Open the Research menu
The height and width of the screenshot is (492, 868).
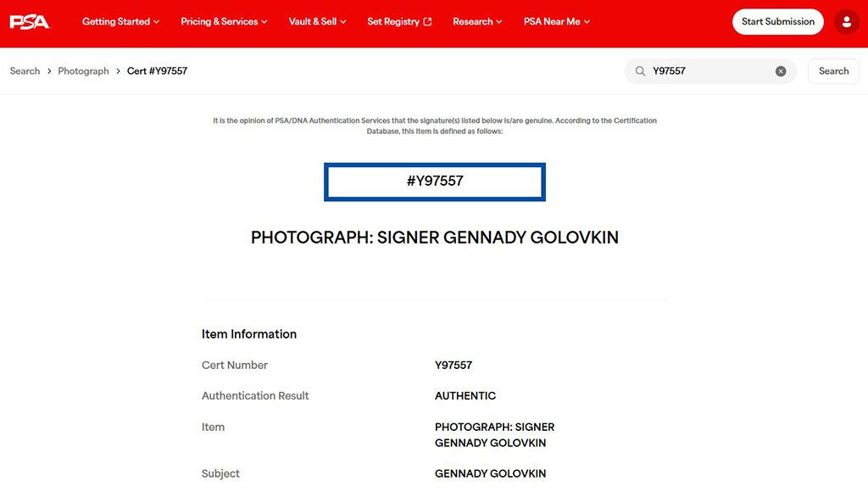point(477,22)
